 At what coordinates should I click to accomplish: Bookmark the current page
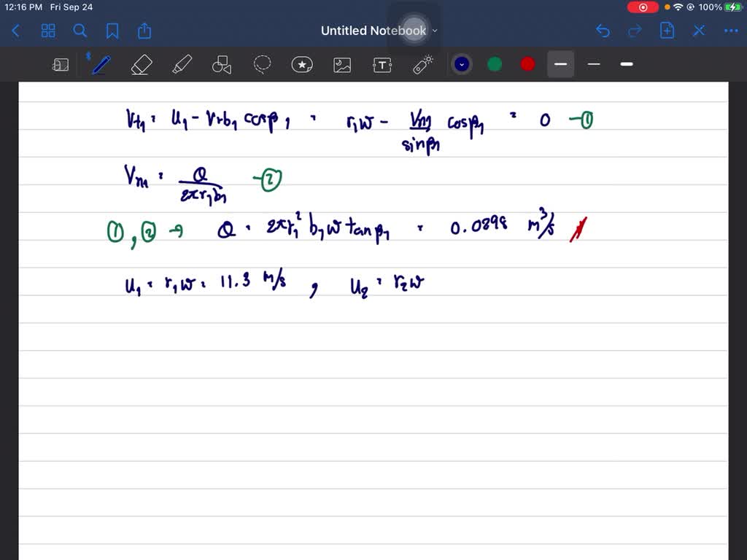[x=112, y=31]
